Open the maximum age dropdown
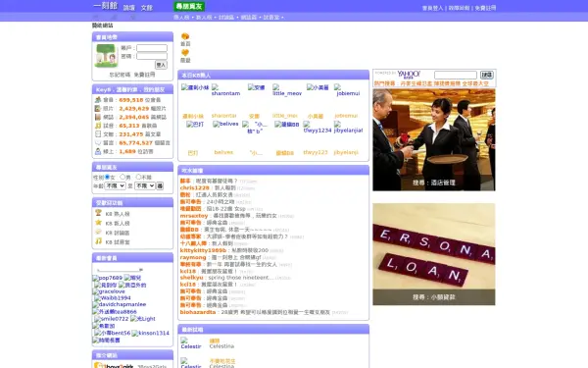 pos(145,185)
